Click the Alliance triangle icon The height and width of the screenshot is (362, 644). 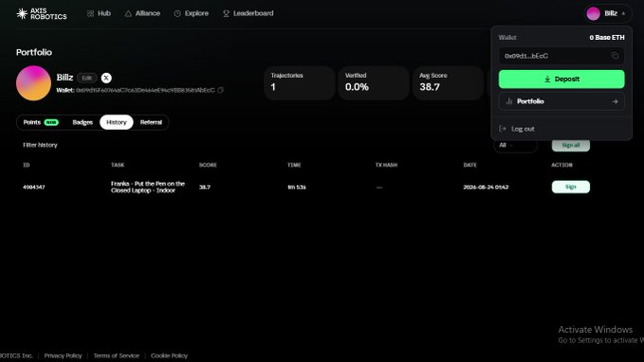click(128, 13)
